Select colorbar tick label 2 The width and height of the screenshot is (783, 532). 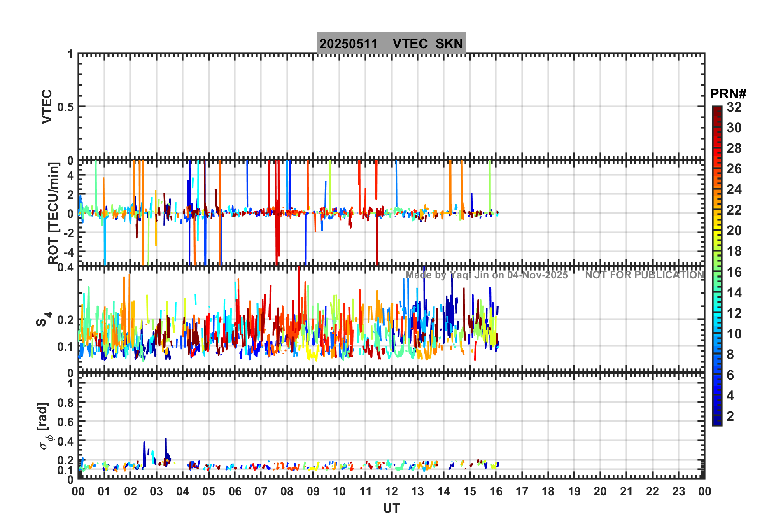tap(730, 416)
